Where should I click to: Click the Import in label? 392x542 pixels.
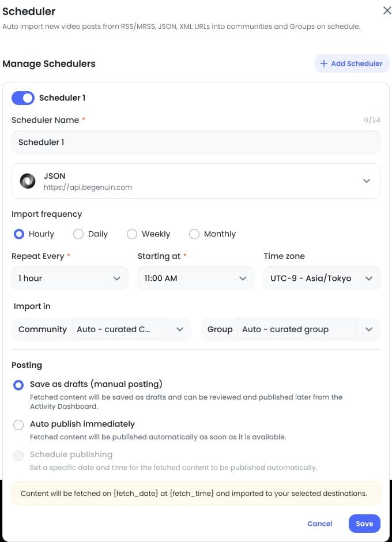point(32,306)
